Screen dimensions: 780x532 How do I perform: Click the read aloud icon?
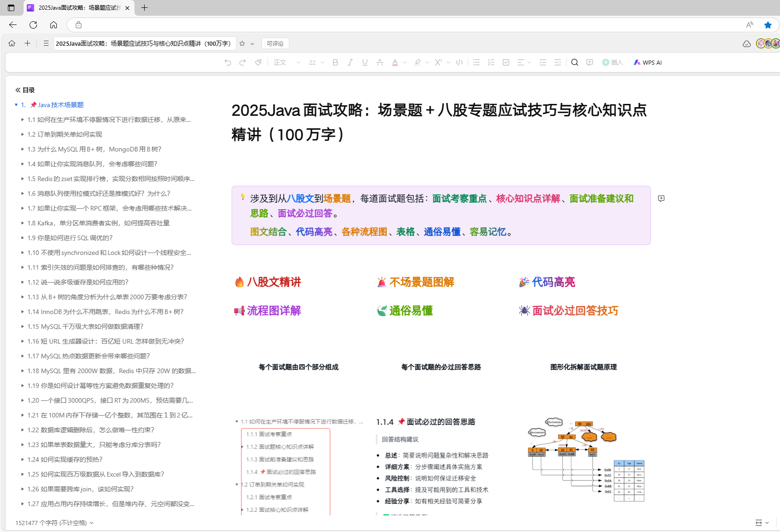[750, 25]
